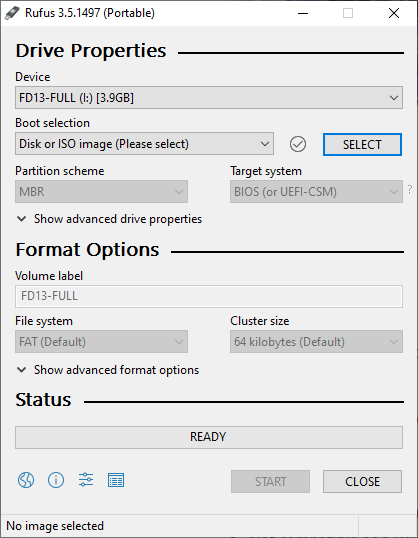The image size is (418, 538).
Task: Open the Target system BIOS dropdown
Action: [316, 191]
